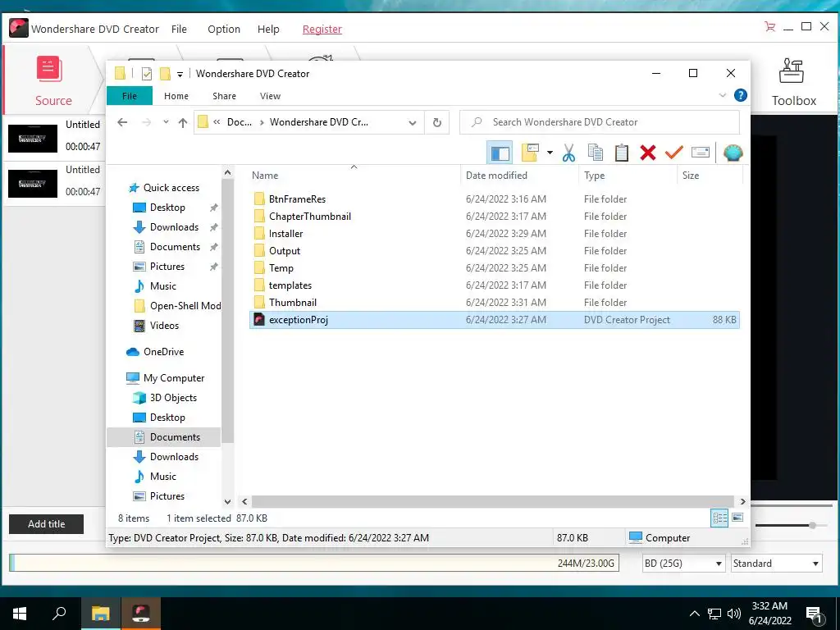
Task: Open the Explorer help question mark icon
Action: point(741,95)
